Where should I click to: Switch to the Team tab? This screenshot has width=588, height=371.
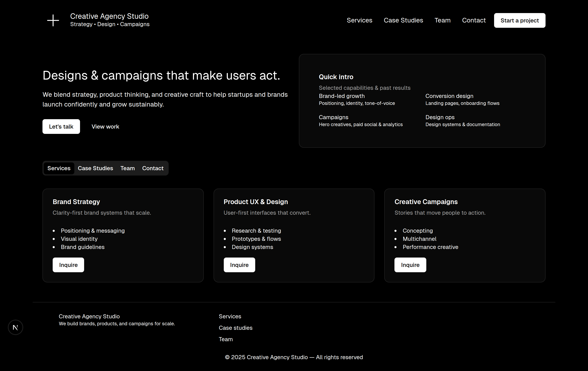point(127,168)
